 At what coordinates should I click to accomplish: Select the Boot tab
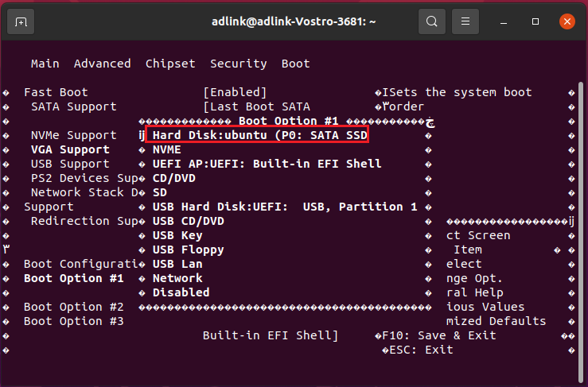[295, 64]
